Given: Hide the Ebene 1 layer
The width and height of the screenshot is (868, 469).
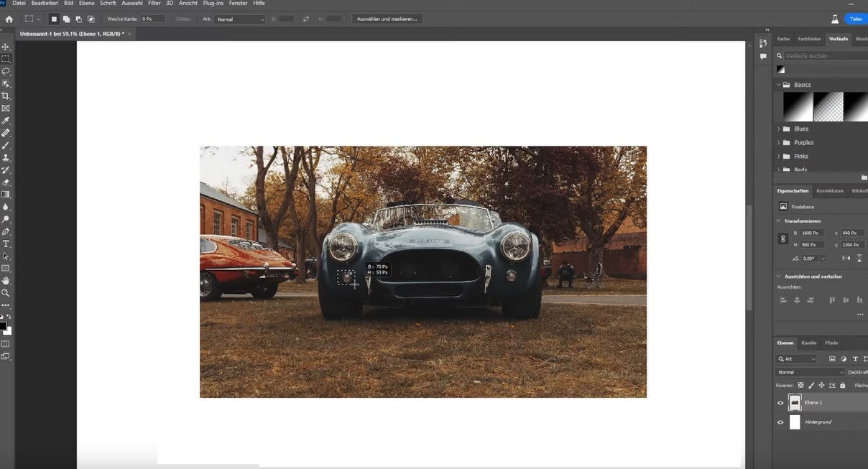Looking at the screenshot, I should 780,403.
